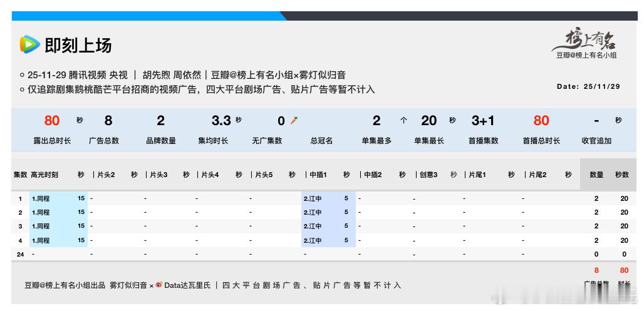The image size is (644, 311).
Task: Click 2.江中 in episode 4 row
Action: pos(313,240)
